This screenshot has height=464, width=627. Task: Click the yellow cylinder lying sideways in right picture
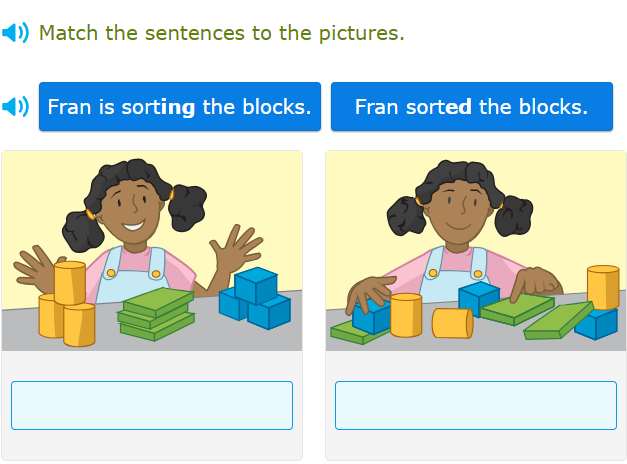pyautogui.click(x=452, y=322)
